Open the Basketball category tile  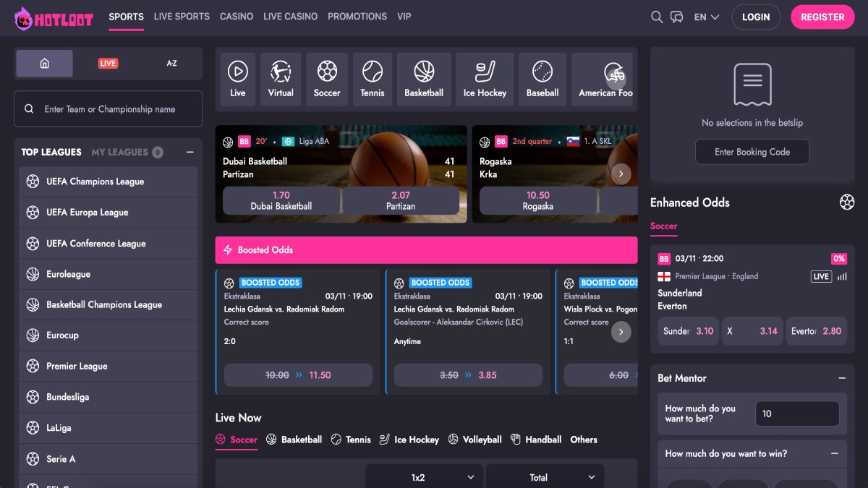coord(424,79)
